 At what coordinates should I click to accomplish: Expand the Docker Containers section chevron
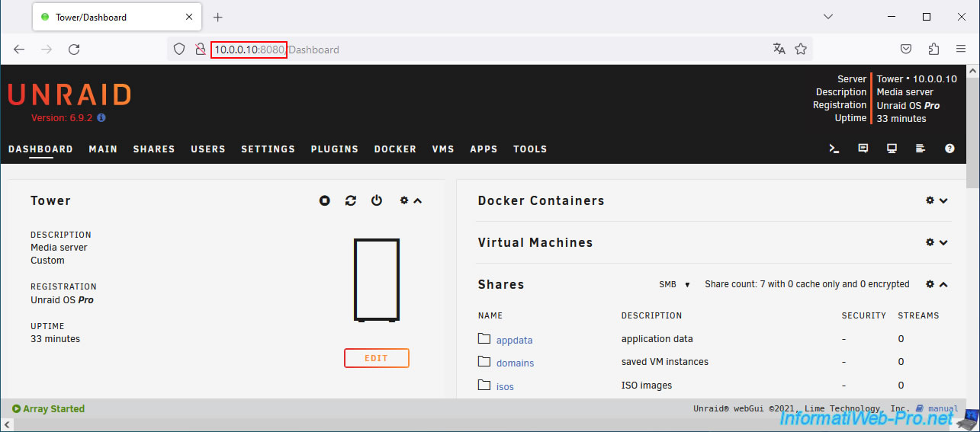(x=943, y=200)
